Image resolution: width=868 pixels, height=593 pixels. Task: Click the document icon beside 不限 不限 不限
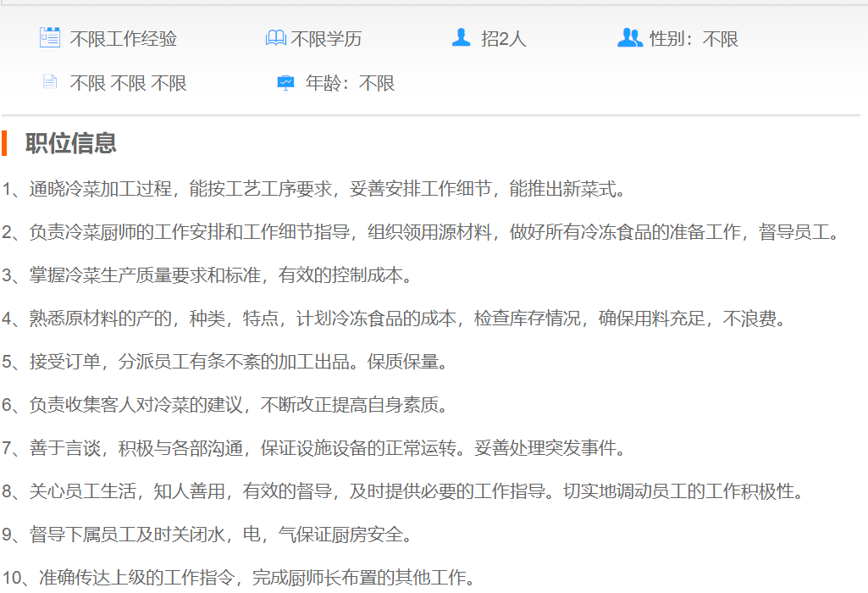tap(50, 82)
